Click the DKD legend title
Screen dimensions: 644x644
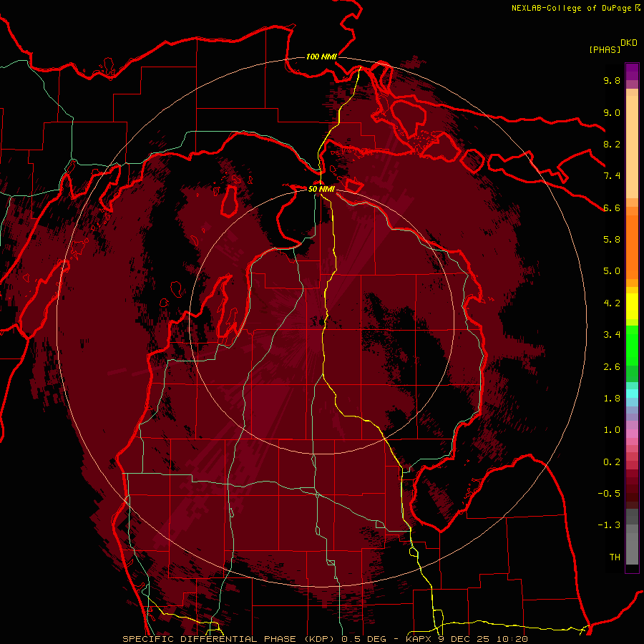(629, 43)
